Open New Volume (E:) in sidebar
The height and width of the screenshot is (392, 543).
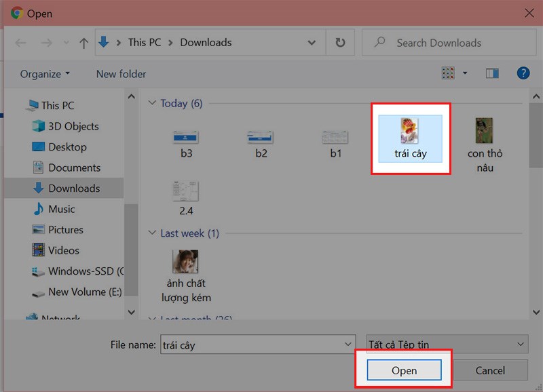[77, 292]
